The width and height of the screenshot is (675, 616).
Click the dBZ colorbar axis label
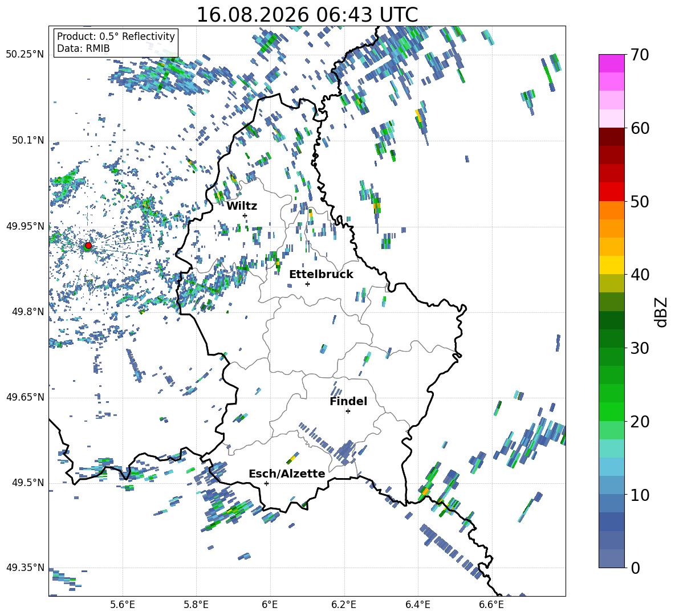click(x=662, y=312)
